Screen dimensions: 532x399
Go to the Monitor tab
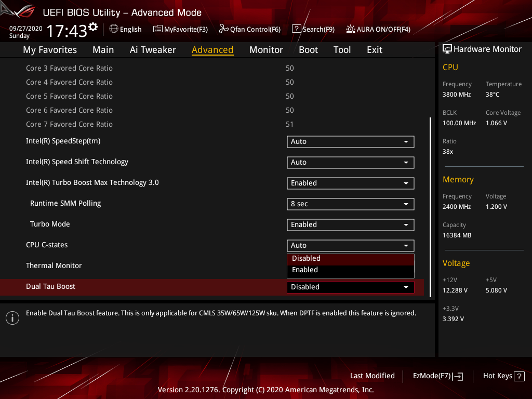[266, 50]
